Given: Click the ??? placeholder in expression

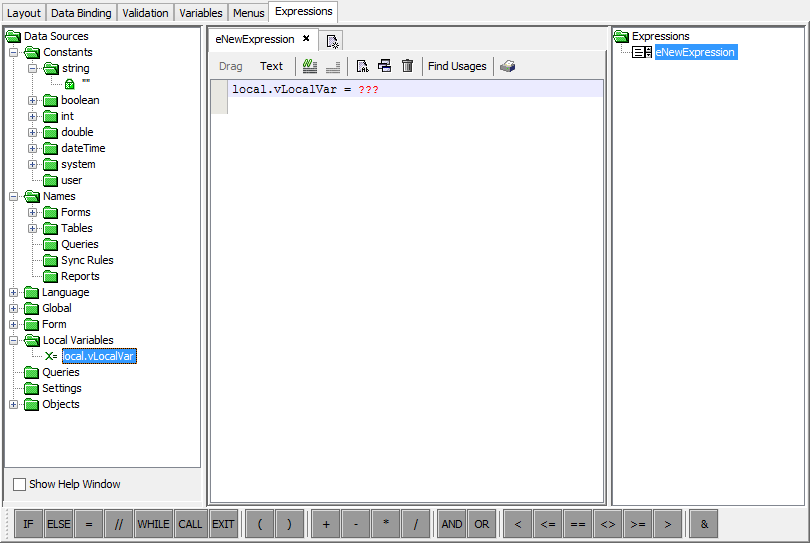Looking at the screenshot, I should [x=368, y=90].
